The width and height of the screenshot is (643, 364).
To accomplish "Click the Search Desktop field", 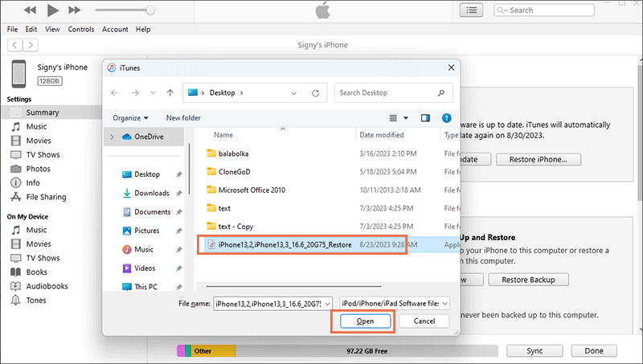I will tap(393, 92).
